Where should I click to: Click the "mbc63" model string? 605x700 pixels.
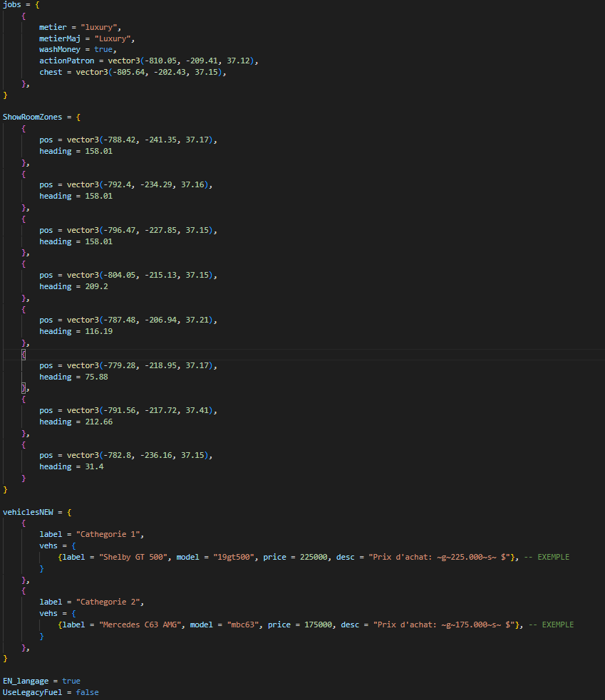242,625
